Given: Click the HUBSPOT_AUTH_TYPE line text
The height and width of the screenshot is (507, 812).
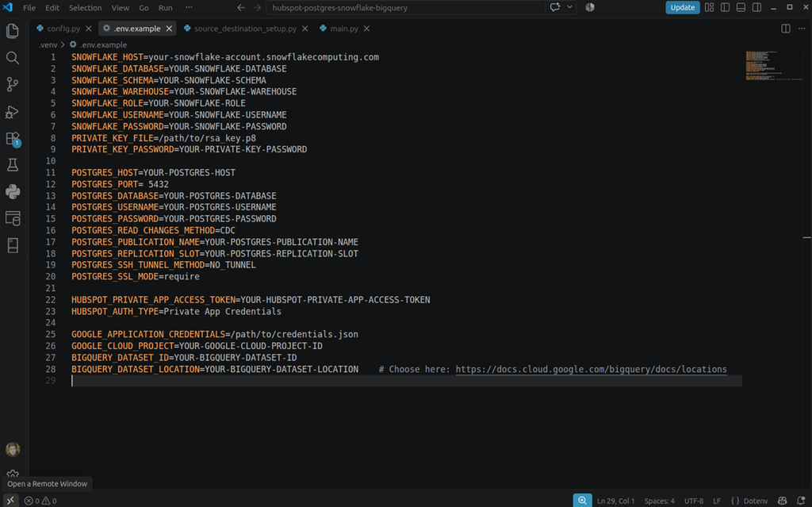Looking at the screenshot, I should pyautogui.click(x=176, y=311).
